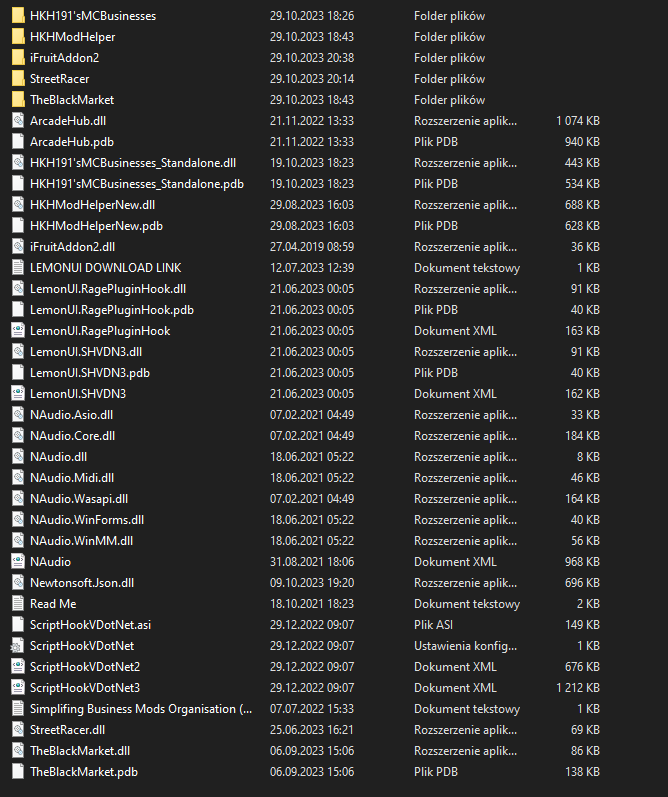Click the LEMONUI DOWNLOAD LINK text document icon

[18, 268]
